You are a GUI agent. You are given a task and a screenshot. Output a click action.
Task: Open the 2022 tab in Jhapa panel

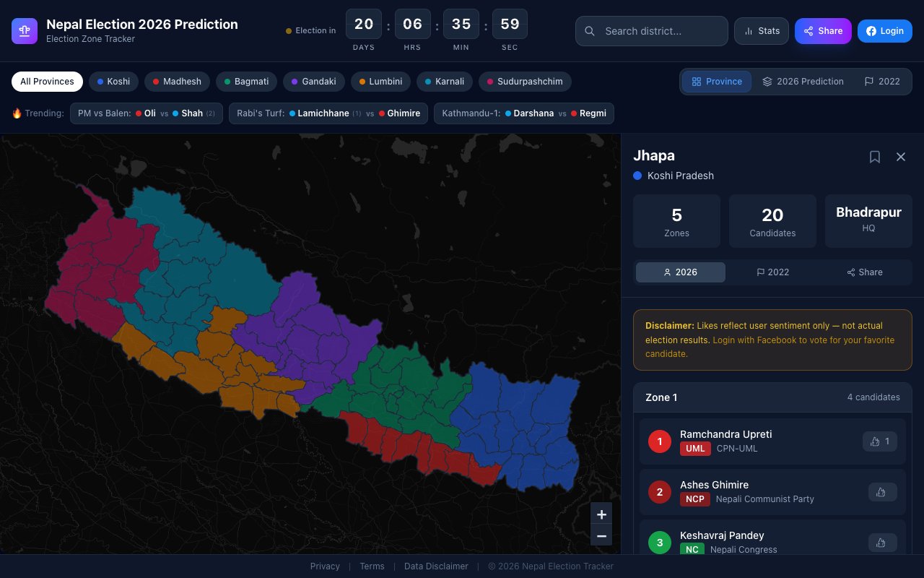(773, 272)
